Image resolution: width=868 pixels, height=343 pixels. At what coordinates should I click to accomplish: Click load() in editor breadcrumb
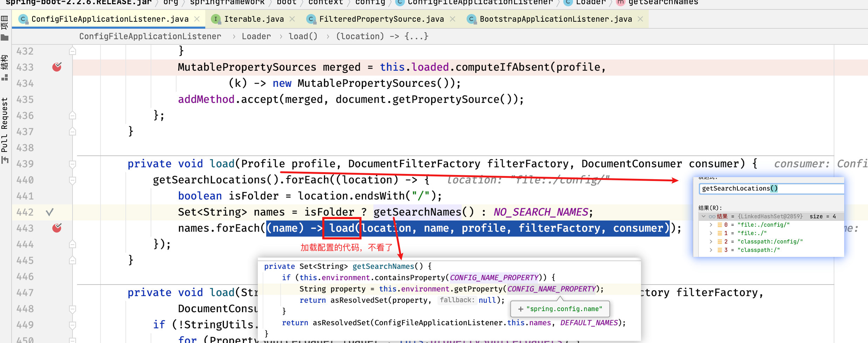click(303, 36)
